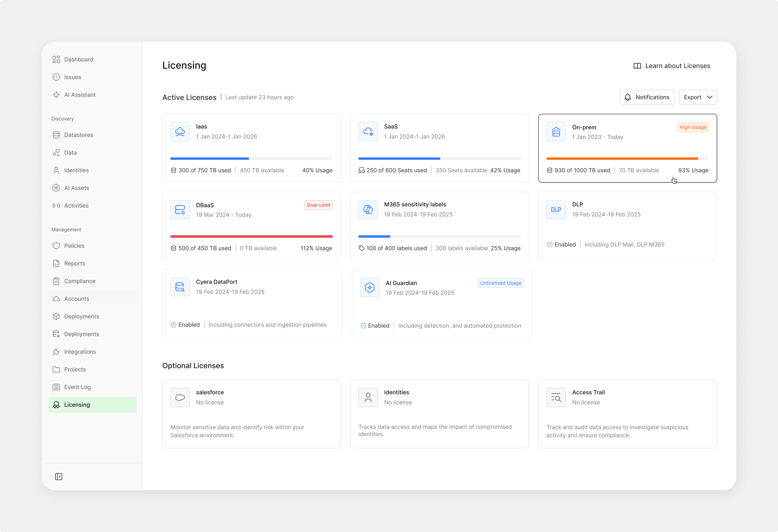Click the Identities person icon in Optional Licenses
The width and height of the screenshot is (778, 532).
coord(368,397)
